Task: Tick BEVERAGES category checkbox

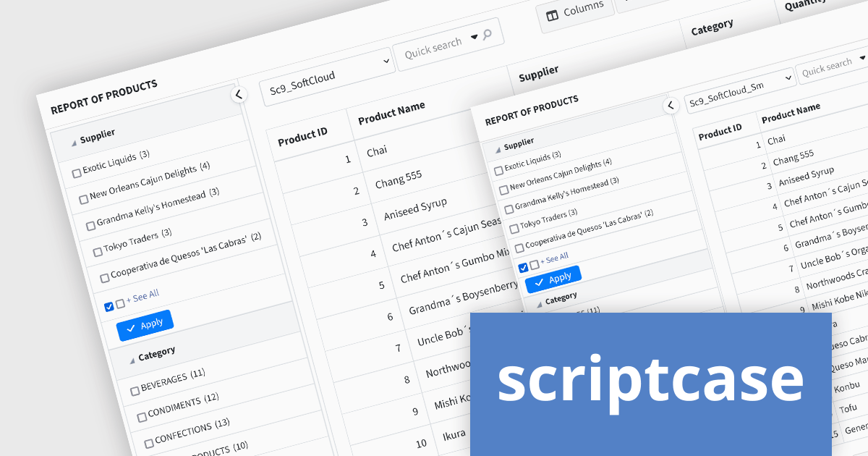Action: click(x=135, y=391)
